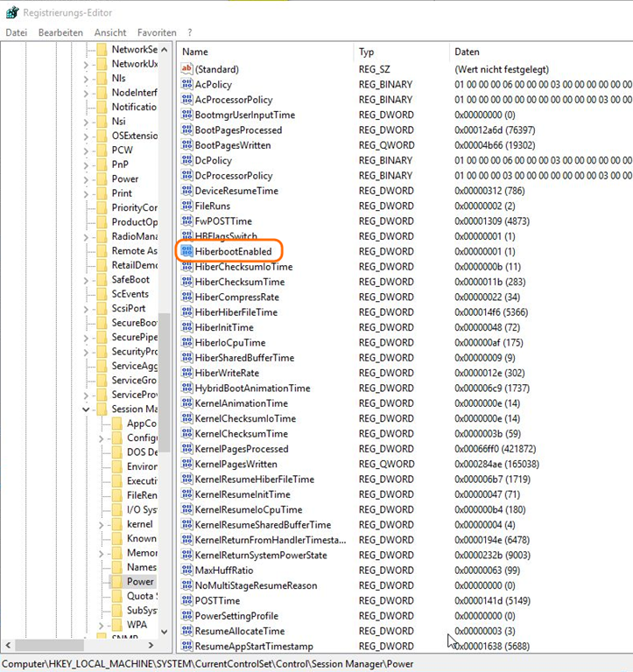Click the SafeBoot folder icon

pos(102,280)
